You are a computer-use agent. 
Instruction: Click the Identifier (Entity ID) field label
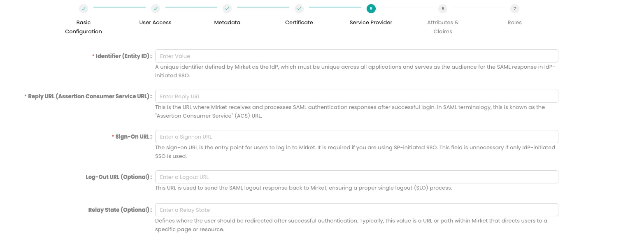click(x=122, y=56)
